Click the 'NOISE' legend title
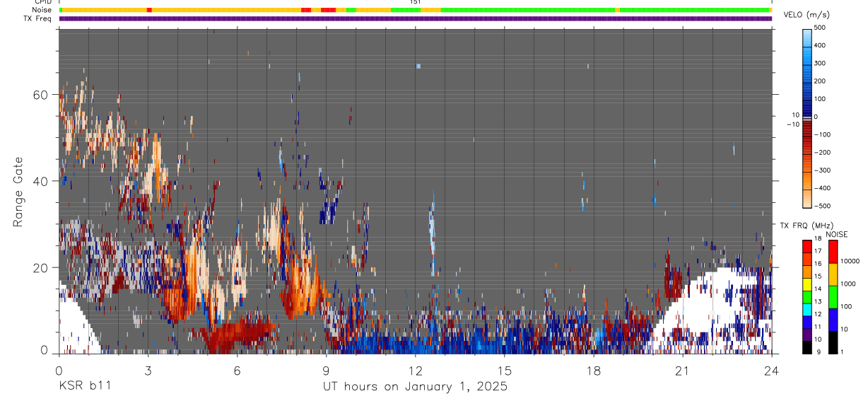This screenshot has height=401, width=868. (x=837, y=234)
